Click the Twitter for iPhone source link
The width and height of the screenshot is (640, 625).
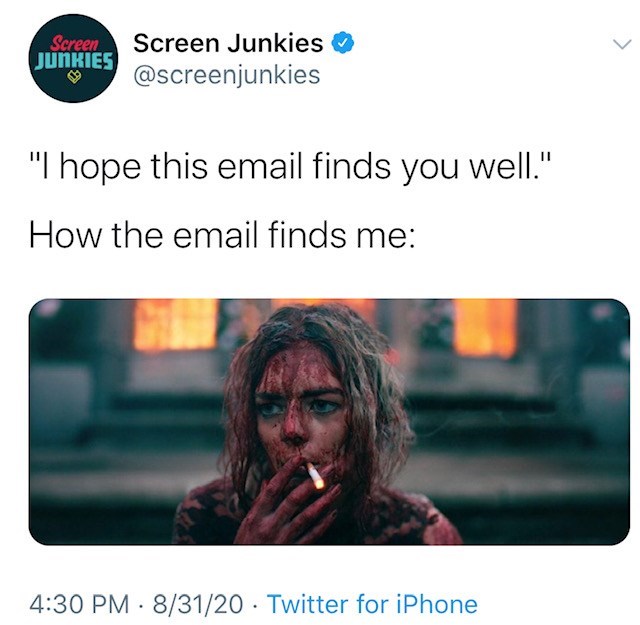pos(372,604)
